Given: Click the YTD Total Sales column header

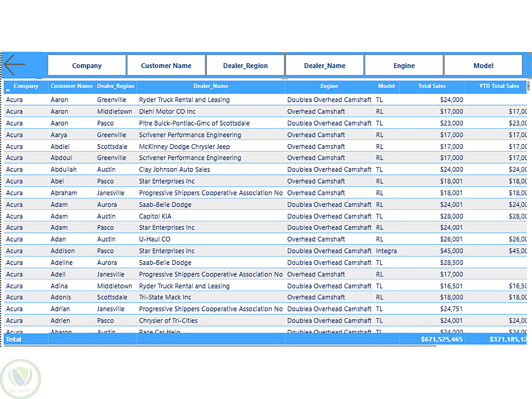Looking at the screenshot, I should point(499,86).
